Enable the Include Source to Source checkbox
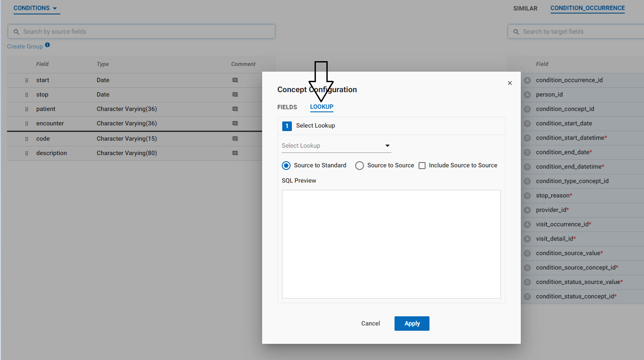 (422, 166)
